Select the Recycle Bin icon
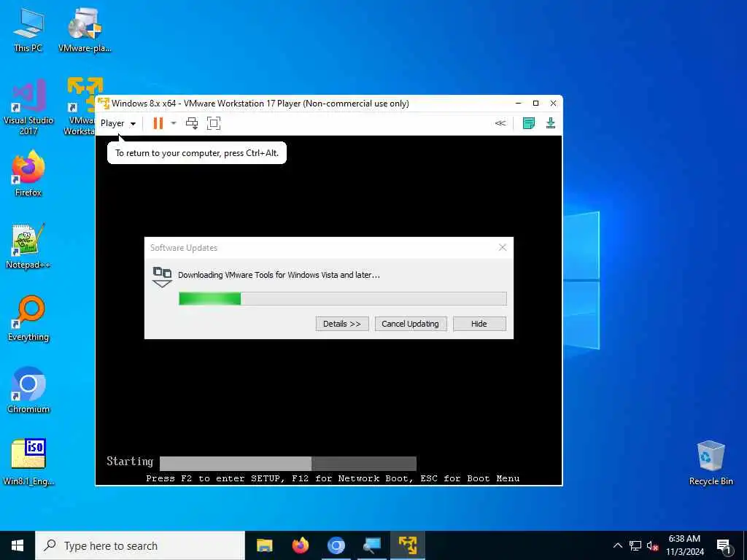This screenshot has width=747, height=560. point(711,463)
